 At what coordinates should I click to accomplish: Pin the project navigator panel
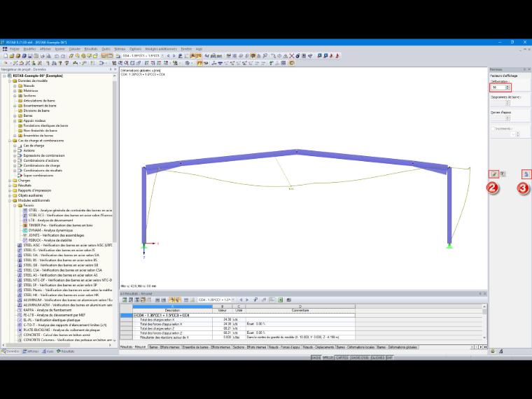[111, 69]
